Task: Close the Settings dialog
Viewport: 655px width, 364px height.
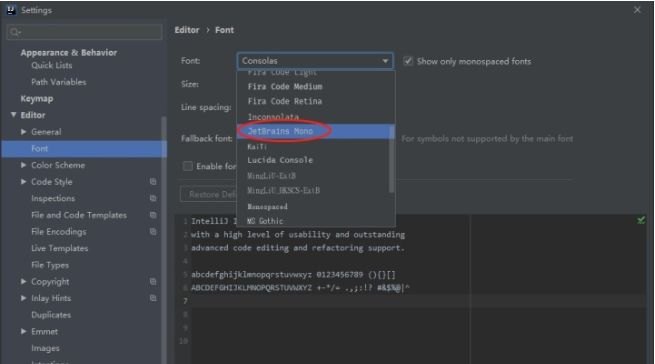Action: [x=637, y=10]
